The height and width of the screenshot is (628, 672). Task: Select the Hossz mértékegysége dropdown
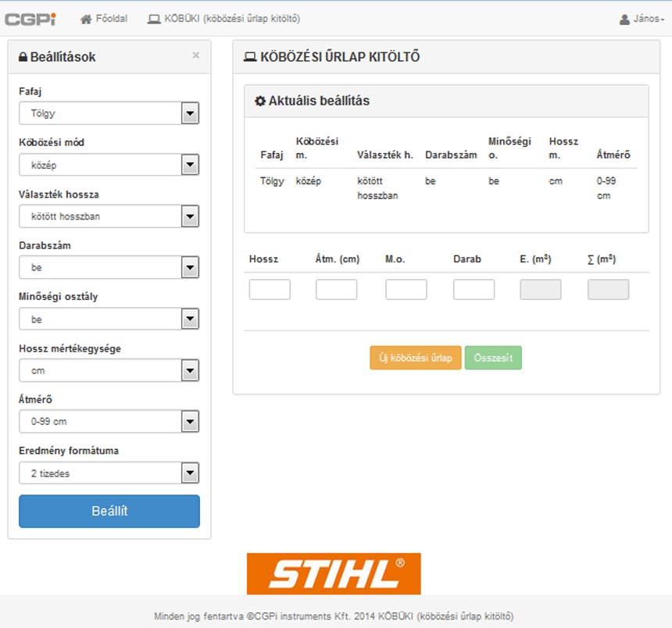[x=109, y=370]
